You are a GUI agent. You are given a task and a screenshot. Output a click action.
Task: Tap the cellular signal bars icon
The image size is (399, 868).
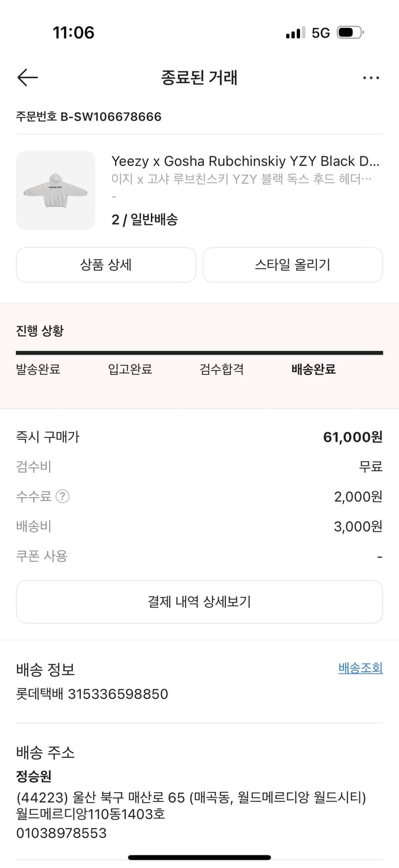click(x=295, y=33)
